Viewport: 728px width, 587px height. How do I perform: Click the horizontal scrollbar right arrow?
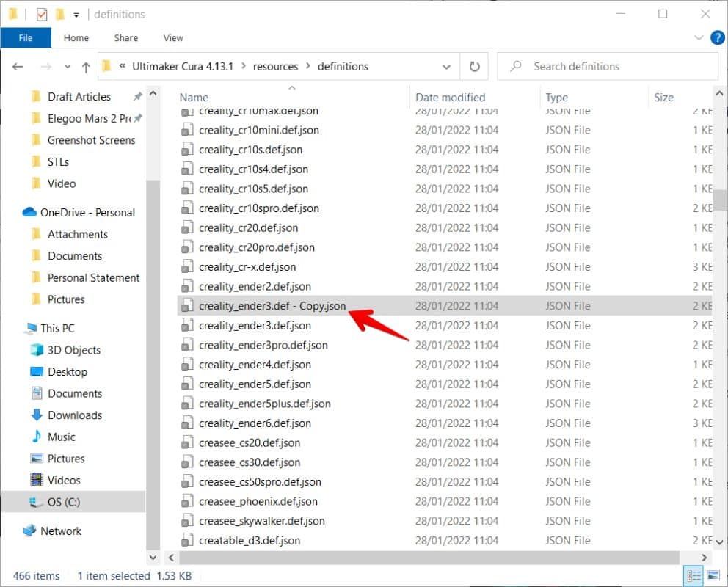(x=705, y=558)
